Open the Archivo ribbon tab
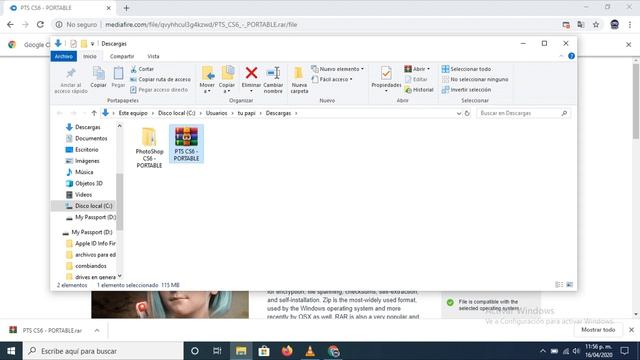Viewport: 640px width, 360px height. point(64,56)
